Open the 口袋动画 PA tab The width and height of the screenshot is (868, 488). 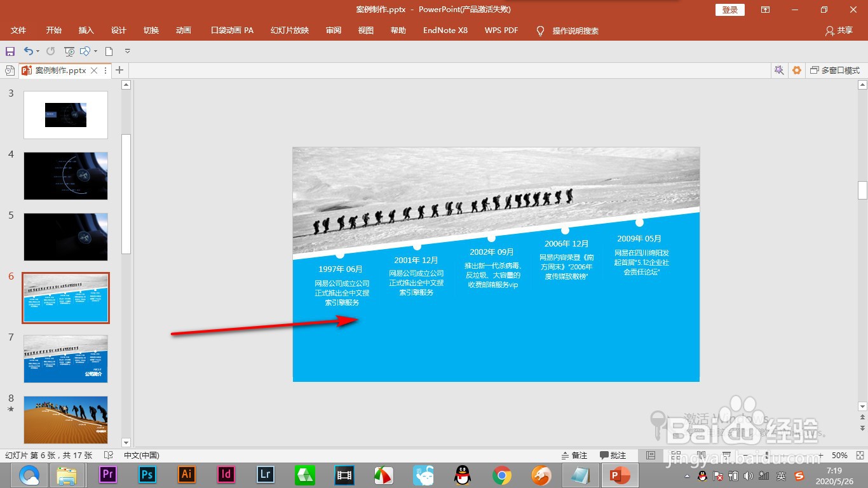tap(232, 30)
